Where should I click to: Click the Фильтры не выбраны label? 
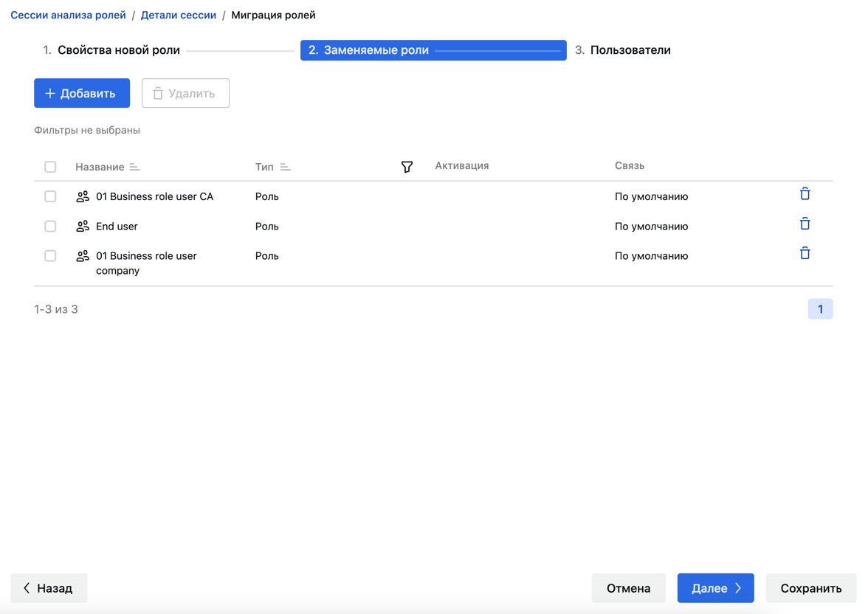tap(87, 130)
